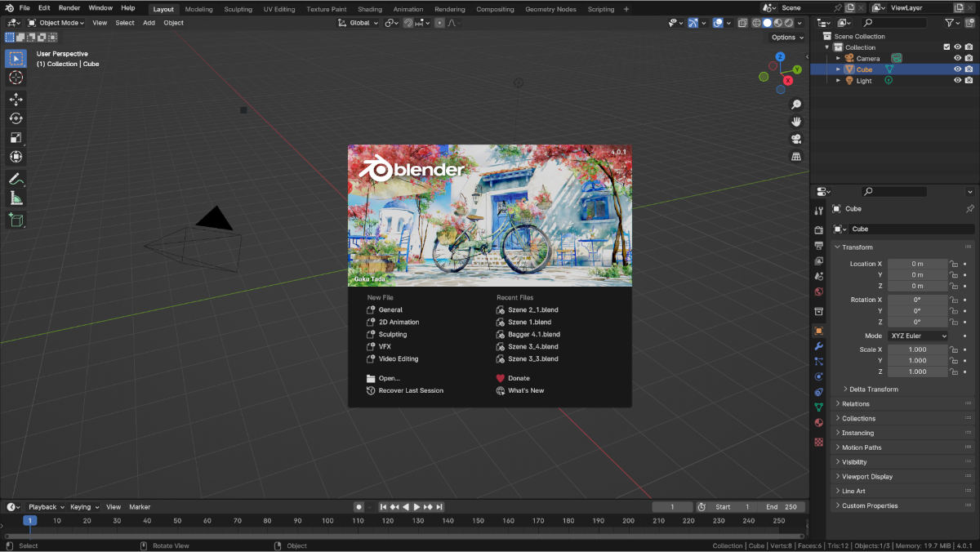Open the Output properties tab

pos(818,246)
